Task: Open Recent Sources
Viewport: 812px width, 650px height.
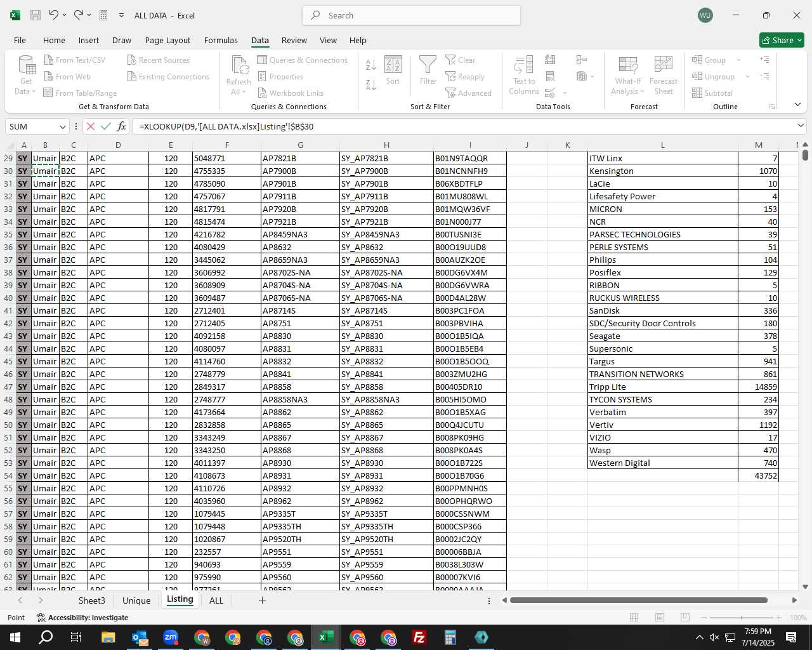Action: (x=158, y=60)
